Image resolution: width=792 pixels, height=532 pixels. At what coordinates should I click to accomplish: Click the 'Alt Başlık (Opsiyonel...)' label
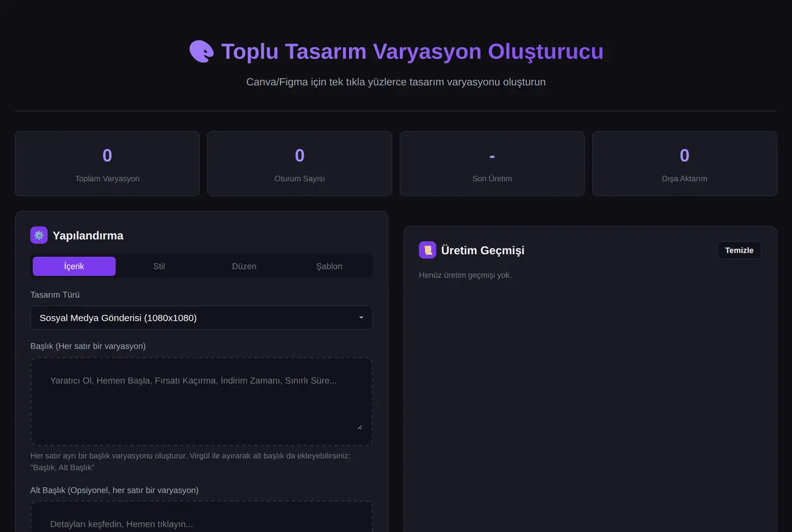[x=114, y=490]
